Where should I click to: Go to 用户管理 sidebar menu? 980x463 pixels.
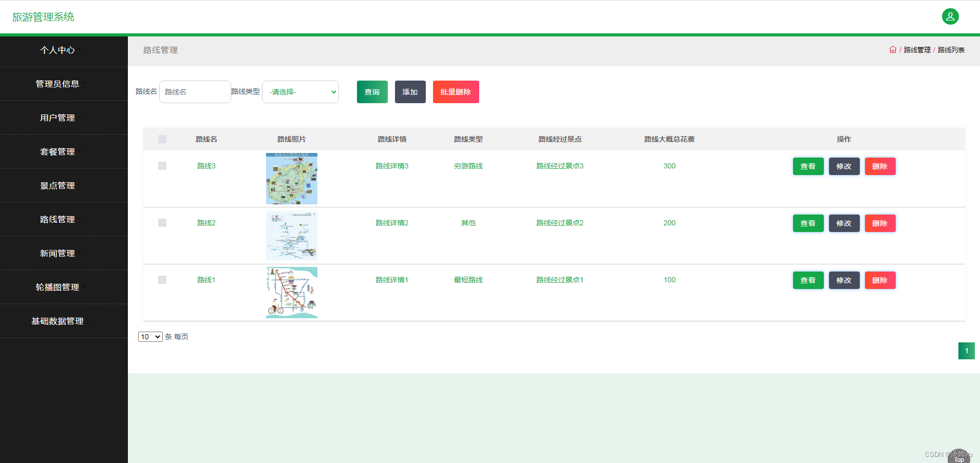(x=58, y=118)
